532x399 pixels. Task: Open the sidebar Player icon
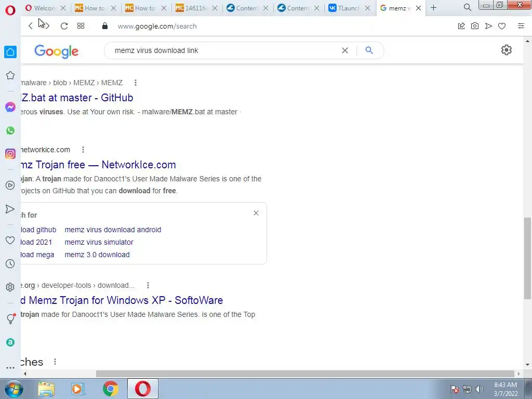[x=10, y=185]
